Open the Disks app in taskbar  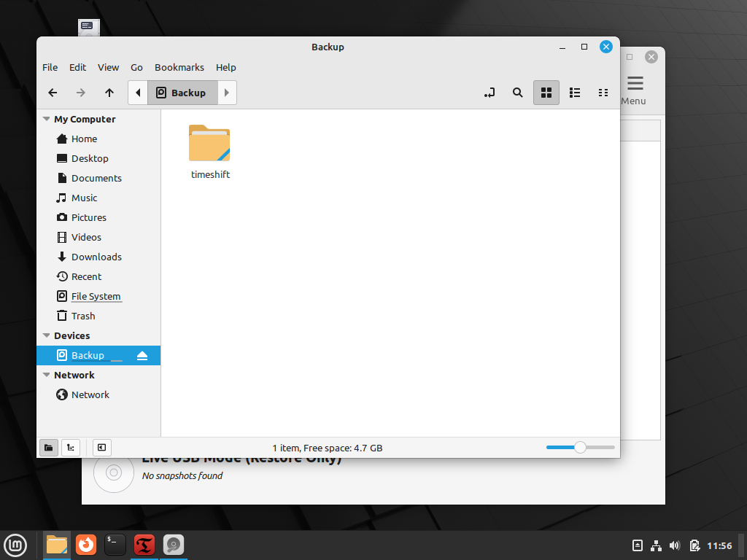coord(174,545)
